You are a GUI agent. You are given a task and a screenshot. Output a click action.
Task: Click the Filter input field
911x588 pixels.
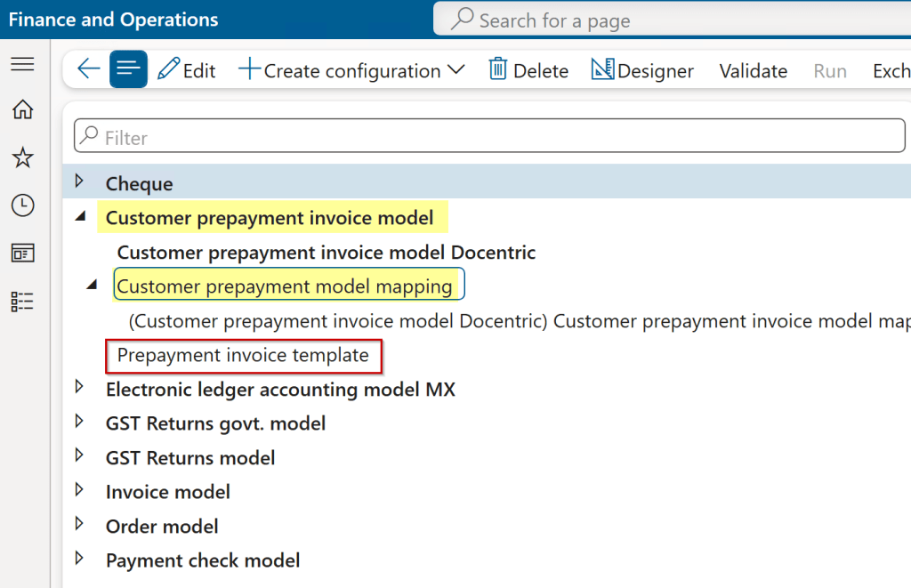coord(488,135)
